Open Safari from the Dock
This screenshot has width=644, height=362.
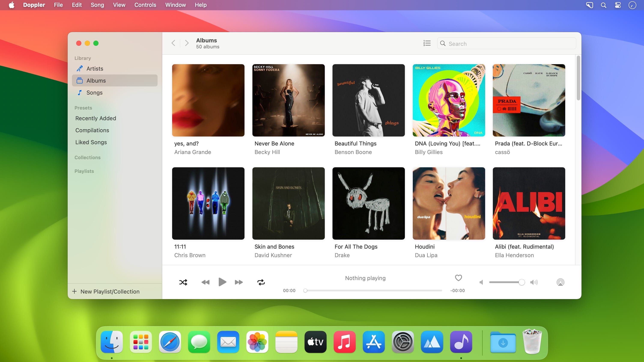click(x=170, y=342)
